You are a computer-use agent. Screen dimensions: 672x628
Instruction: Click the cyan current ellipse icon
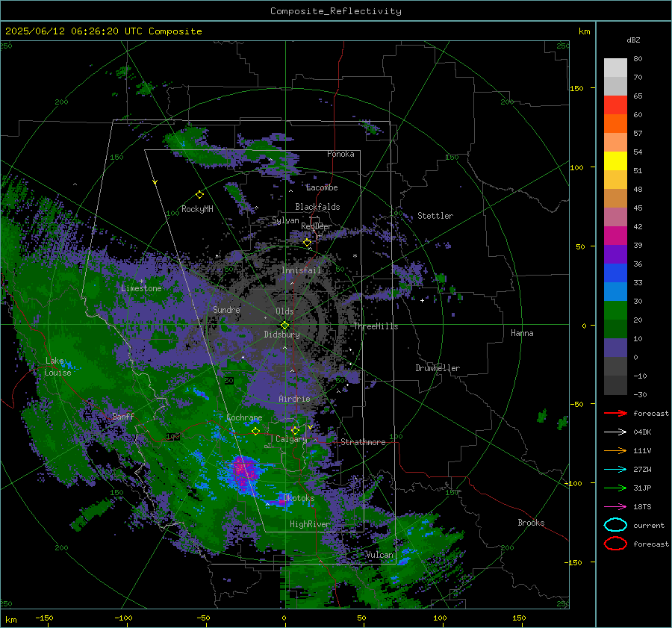pos(615,525)
